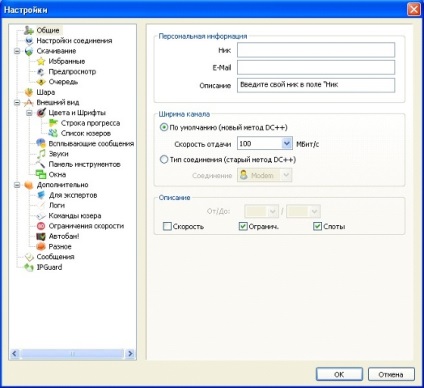
Task: Select the Окна green windows icon
Action: click(41, 174)
